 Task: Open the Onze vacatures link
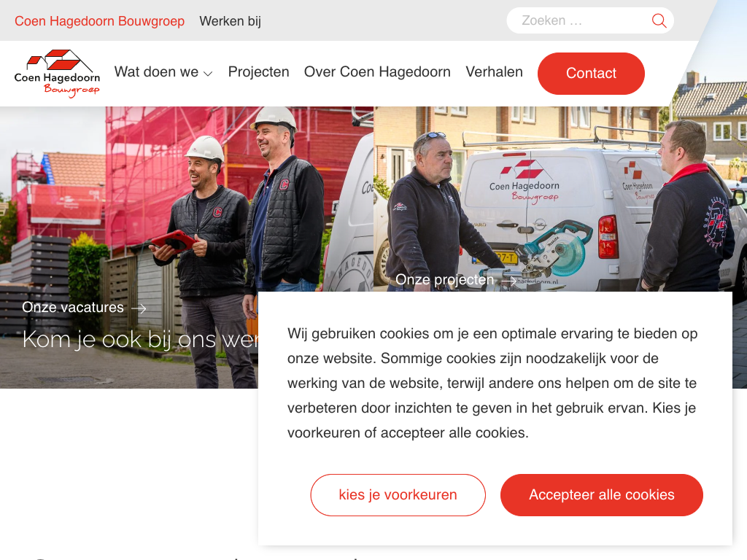click(73, 308)
